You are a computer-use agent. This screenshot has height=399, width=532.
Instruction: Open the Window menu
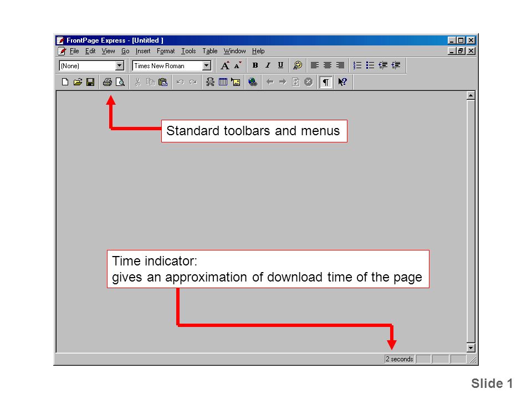[234, 51]
